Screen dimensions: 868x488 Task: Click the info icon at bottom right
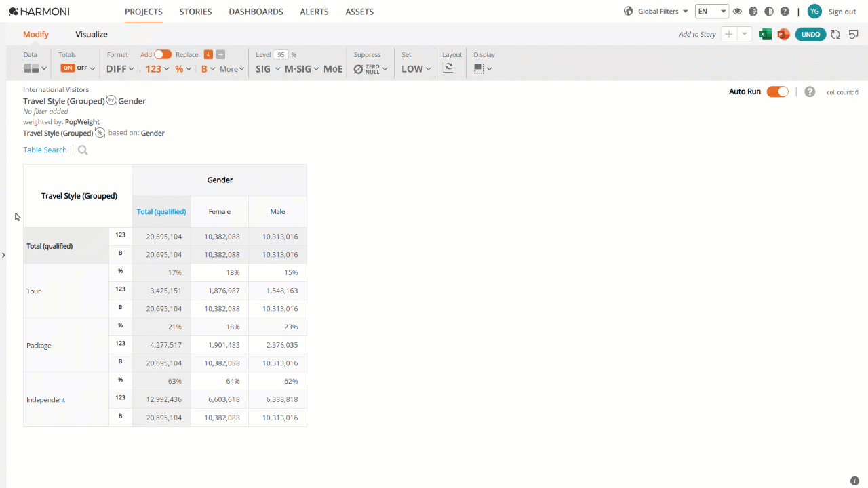854,481
